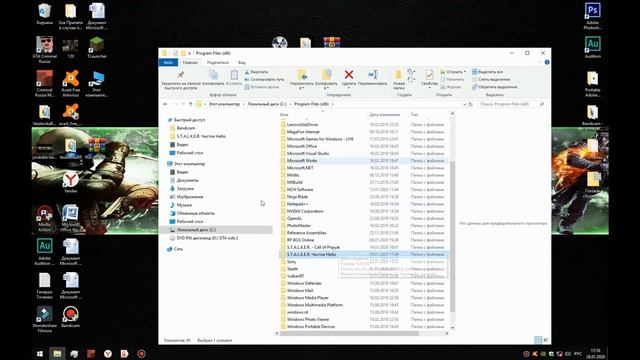Click Clear selection (Снять выделение) in ribbon
Viewport: 640px width, 360px height.
click(491, 79)
